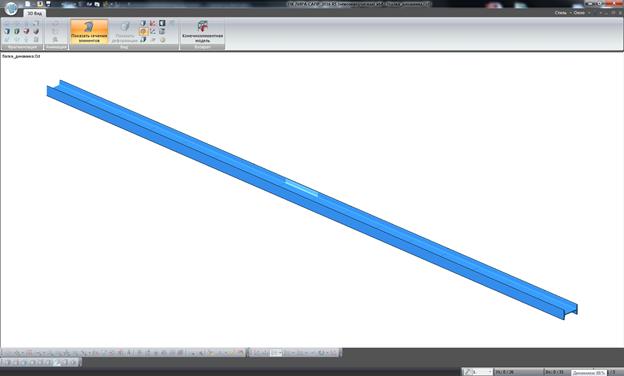Open the Окно dropdown menu
The height and width of the screenshot is (376, 624).
(581, 13)
